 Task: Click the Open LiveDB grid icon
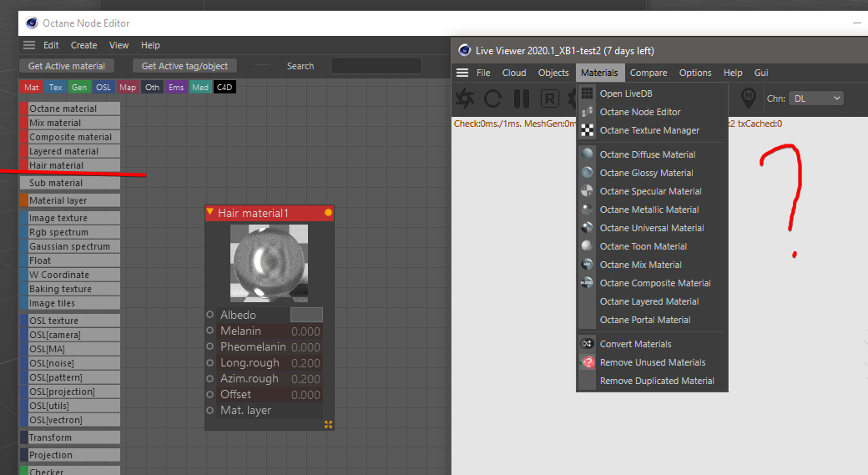(x=588, y=93)
